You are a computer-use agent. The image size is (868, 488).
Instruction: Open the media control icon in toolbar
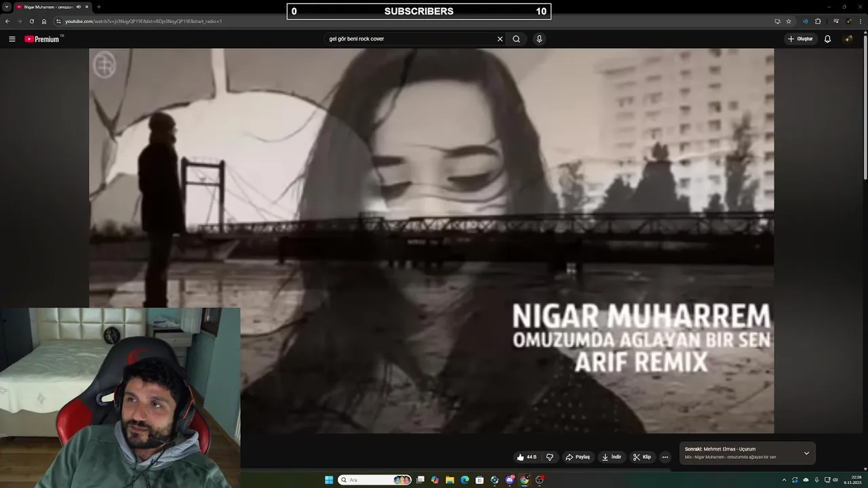836,21
